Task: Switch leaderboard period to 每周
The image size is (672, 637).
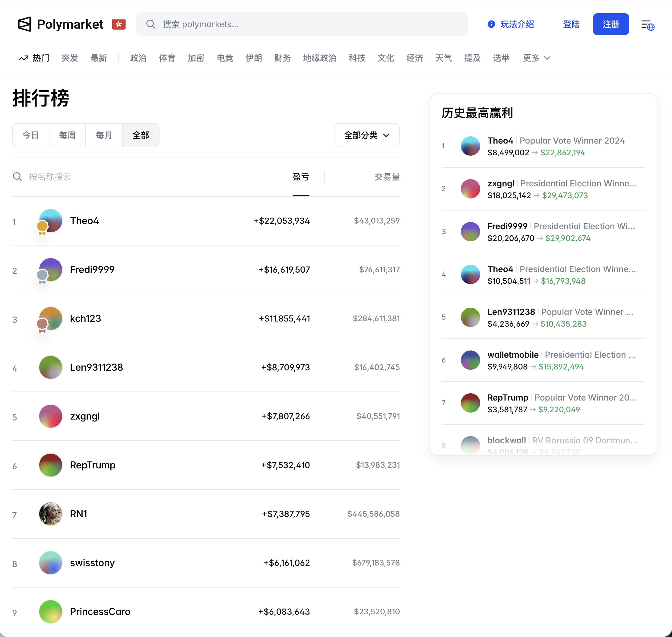Action: pos(67,135)
